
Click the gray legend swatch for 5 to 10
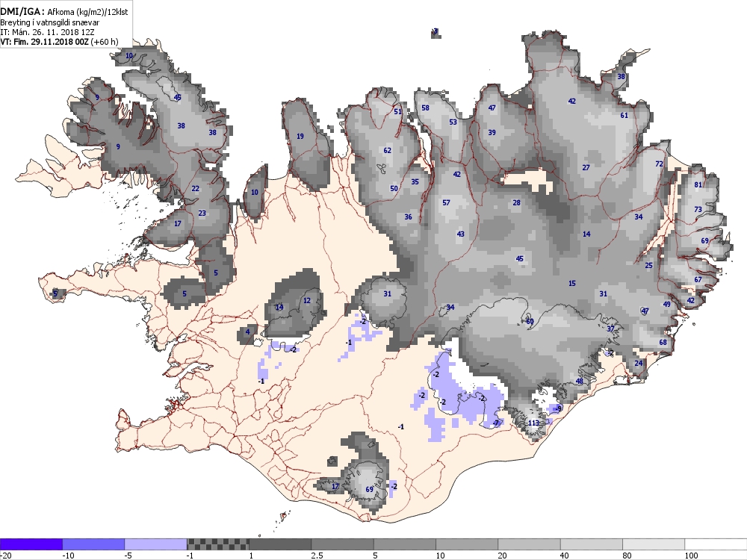tap(404, 544)
